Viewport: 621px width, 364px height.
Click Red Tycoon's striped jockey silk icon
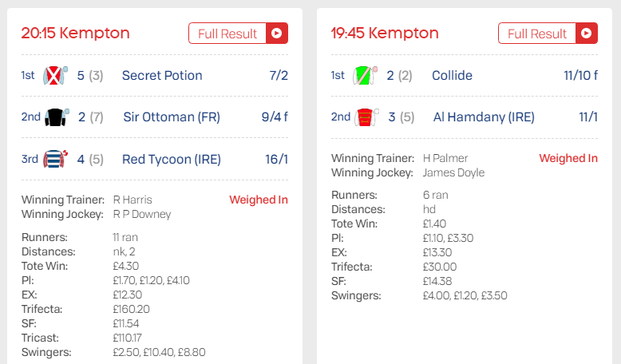(x=55, y=159)
